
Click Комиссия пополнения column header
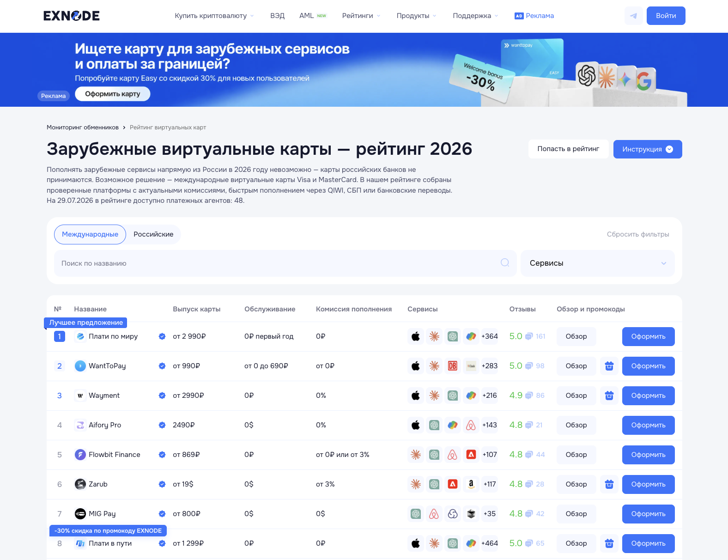(x=354, y=309)
